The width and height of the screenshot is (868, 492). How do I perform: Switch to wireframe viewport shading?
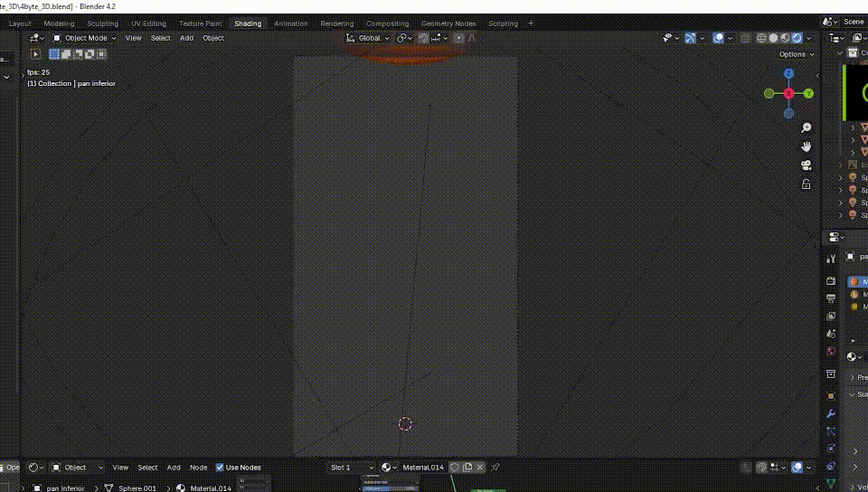761,38
